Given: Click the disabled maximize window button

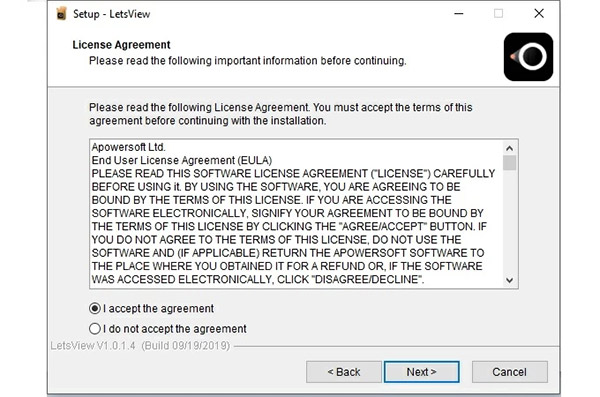Looking at the screenshot, I should tap(498, 14).
